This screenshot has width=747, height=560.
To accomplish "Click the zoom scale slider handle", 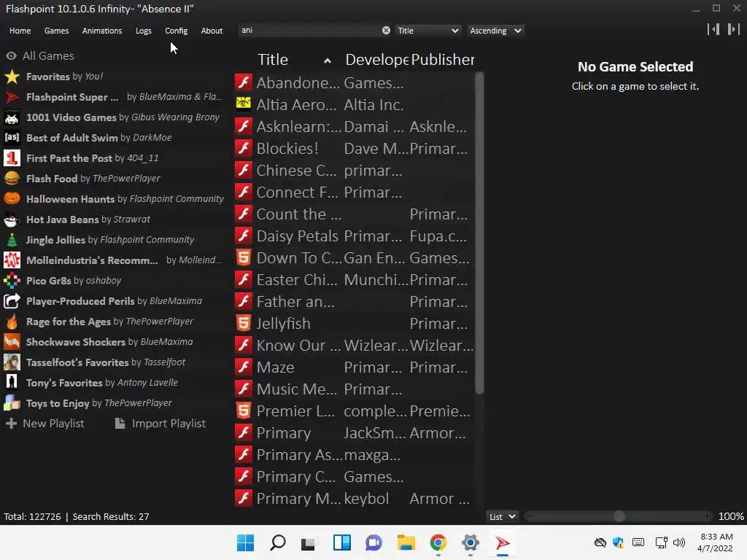I will 619,516.
